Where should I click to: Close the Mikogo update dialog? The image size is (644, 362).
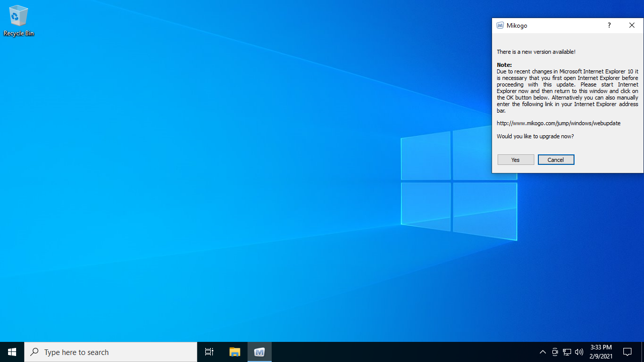coord(632,26)
